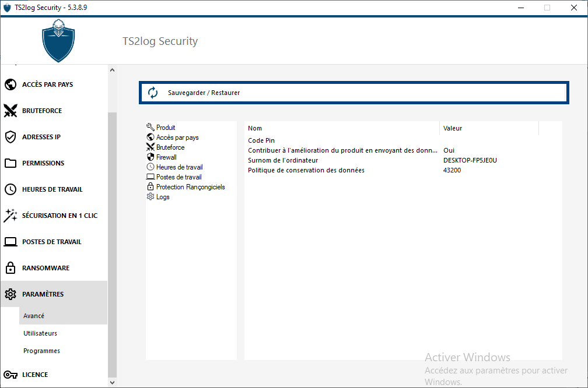Minimize the TS2log Security window
The height and width of the screenshot is (388, 588).
click(x=520, y=8)
